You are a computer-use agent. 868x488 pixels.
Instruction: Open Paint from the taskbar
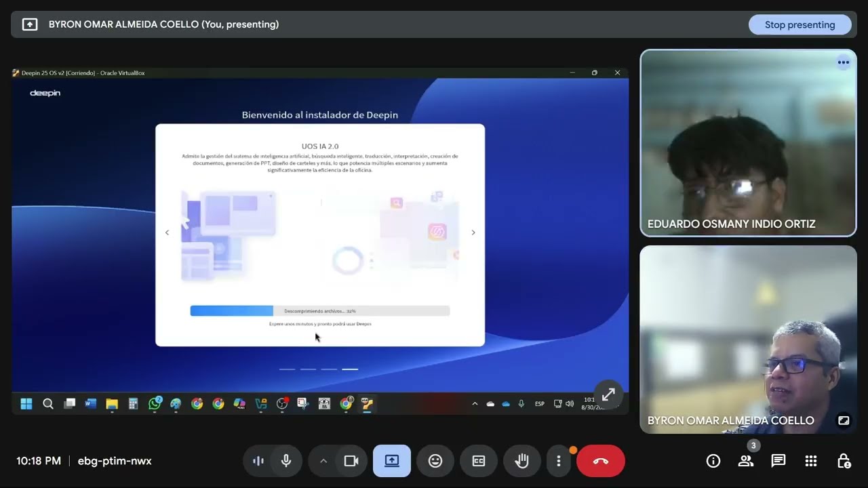click(x=176, y=404)
